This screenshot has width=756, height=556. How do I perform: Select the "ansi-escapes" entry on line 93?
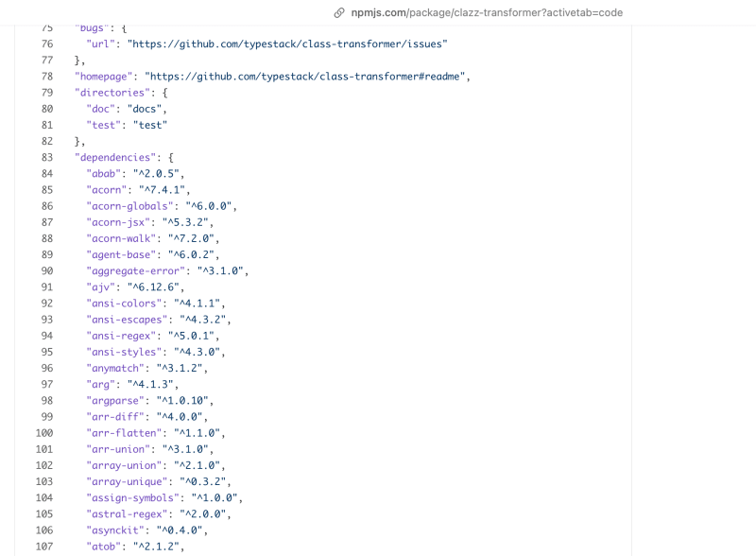point(159,320)
